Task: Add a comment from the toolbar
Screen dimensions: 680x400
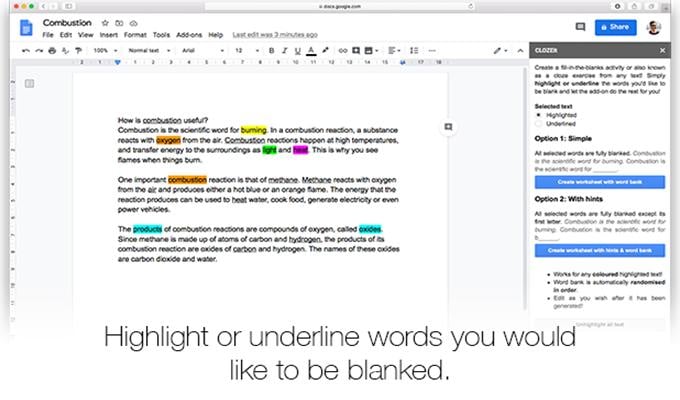Action: [x=356, y=51]
